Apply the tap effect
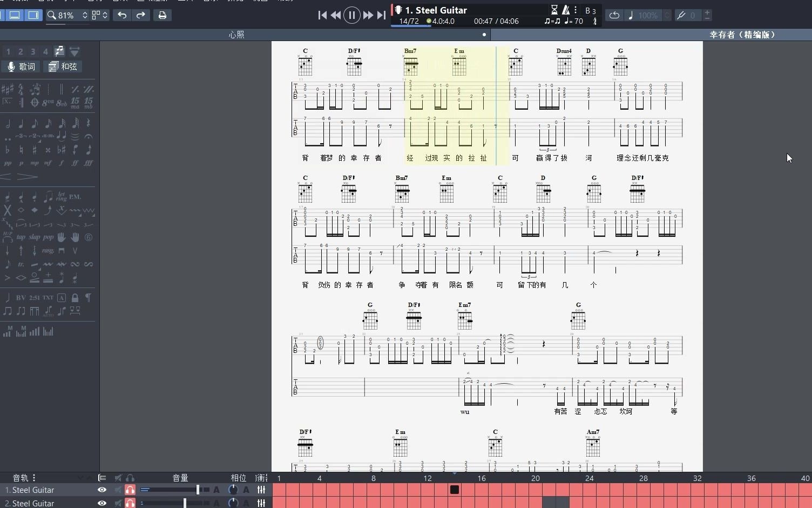This screenshot has width=812, height=508. [x=21, y=237]
